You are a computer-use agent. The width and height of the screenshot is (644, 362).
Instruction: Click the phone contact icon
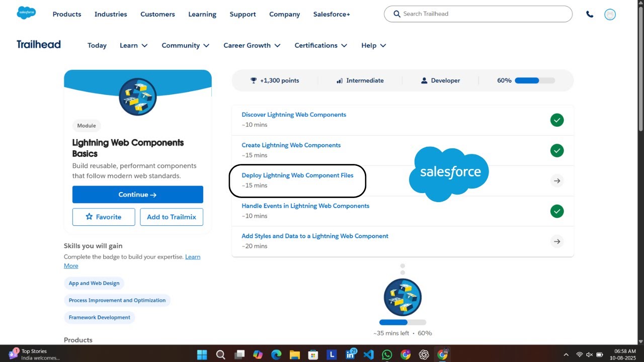(x=590, y=15)
